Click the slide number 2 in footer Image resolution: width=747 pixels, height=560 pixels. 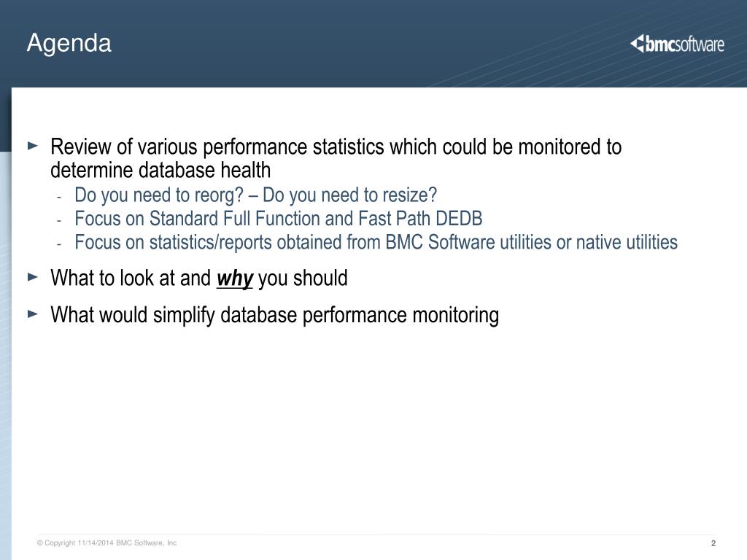tap(713, 543)
